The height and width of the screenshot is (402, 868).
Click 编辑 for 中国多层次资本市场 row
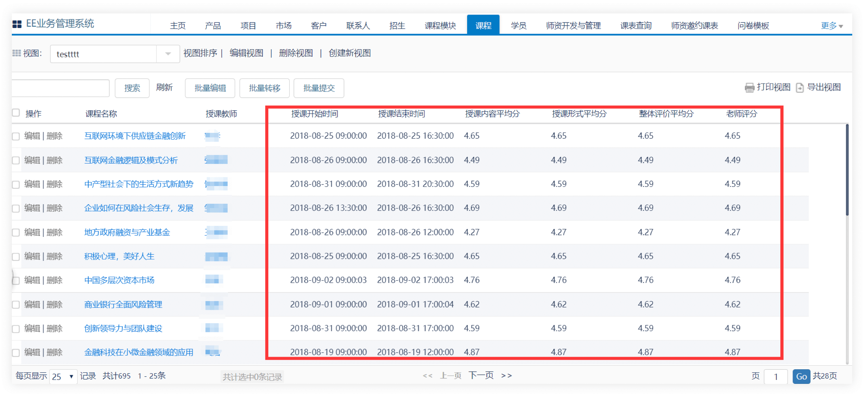[32, 280]
